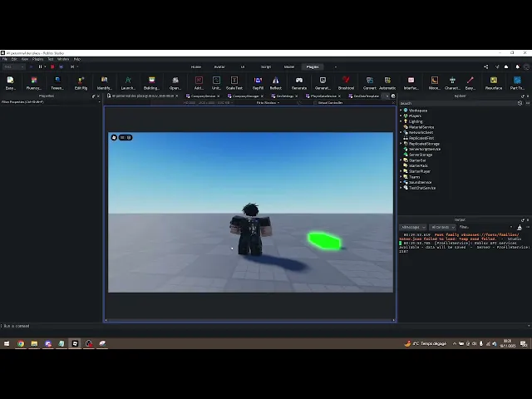Open the Part To Terrain plugin
532x399 pixels.
(x=517, y=83)
